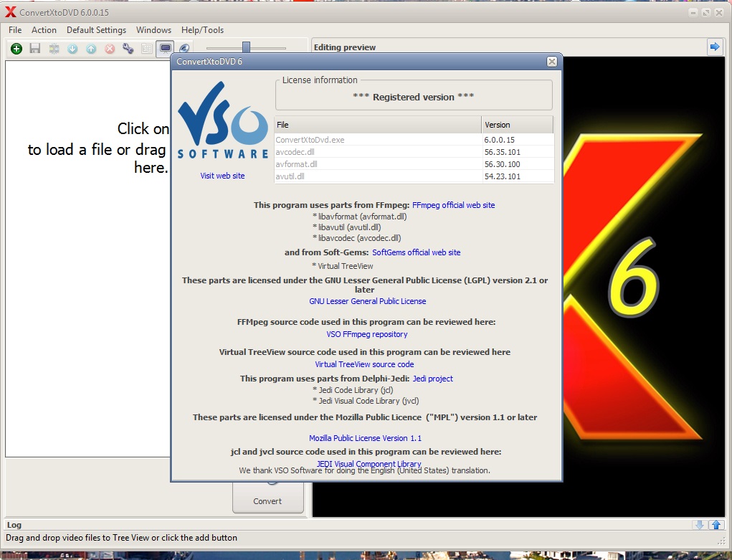Image resolution: width=732 pixels, height=560 pixels.
Task: Click the Log panel down arrow icon
Action: [699, 525]
